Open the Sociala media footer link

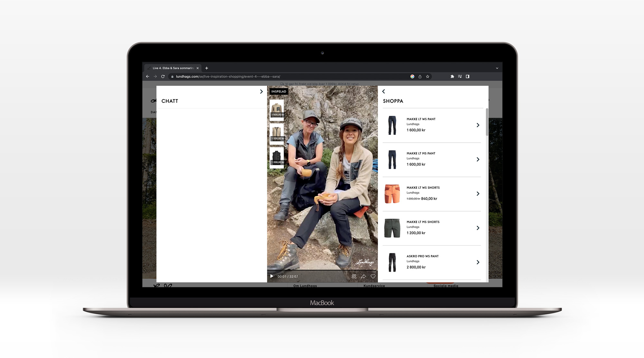446,286
